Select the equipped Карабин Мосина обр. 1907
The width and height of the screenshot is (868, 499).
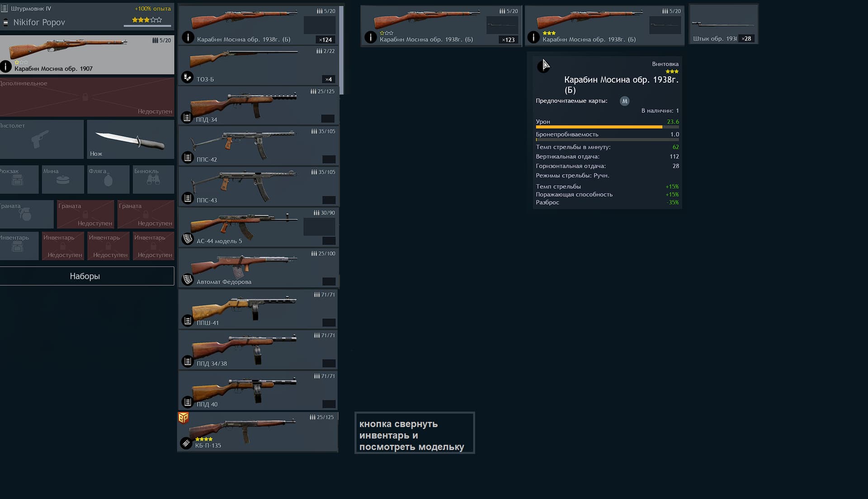point(86,55)
